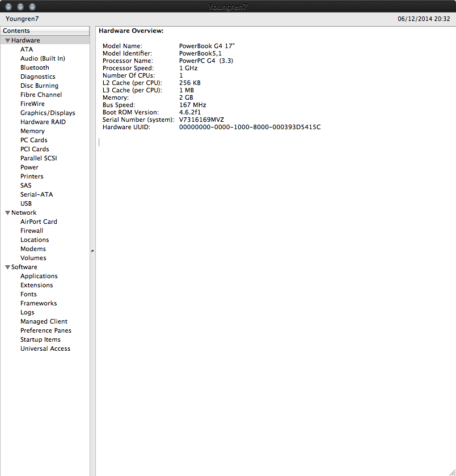Viewport: 456px width, 476px height.
Task: Click the Boot ROM Version 4.6.2f1
Action: (190, 112)
